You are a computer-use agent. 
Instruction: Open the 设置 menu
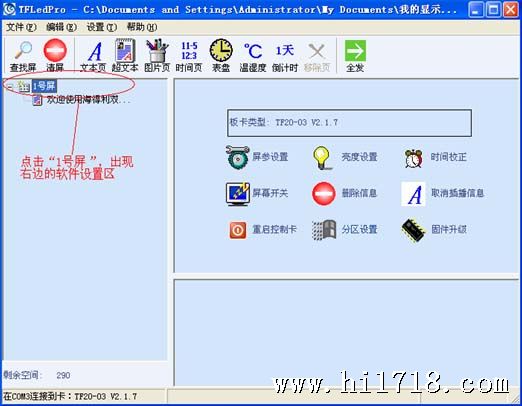[x=102, y=27]
